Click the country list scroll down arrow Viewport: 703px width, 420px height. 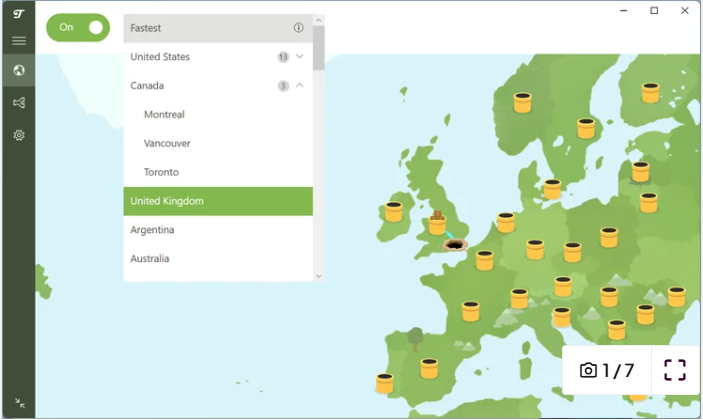(x=319, y=276)
